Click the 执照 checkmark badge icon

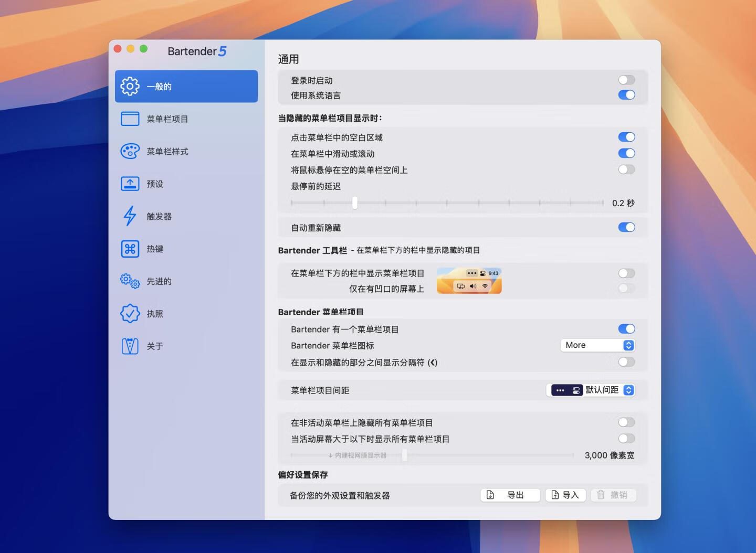click(x=130, y=314)
